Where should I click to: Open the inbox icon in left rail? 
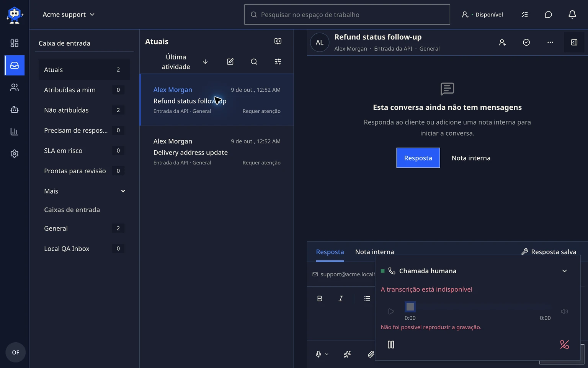click(15, 65)
